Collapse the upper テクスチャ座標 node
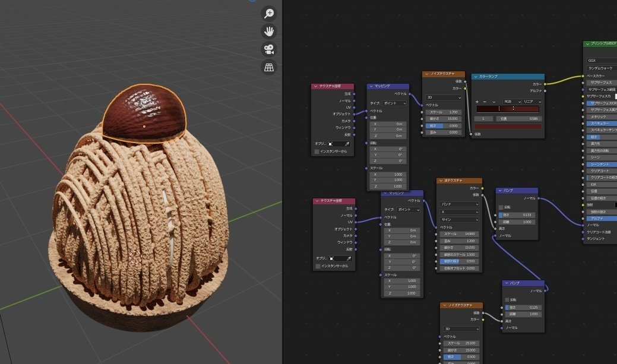617x364 pixels. (x=315, y=86)
